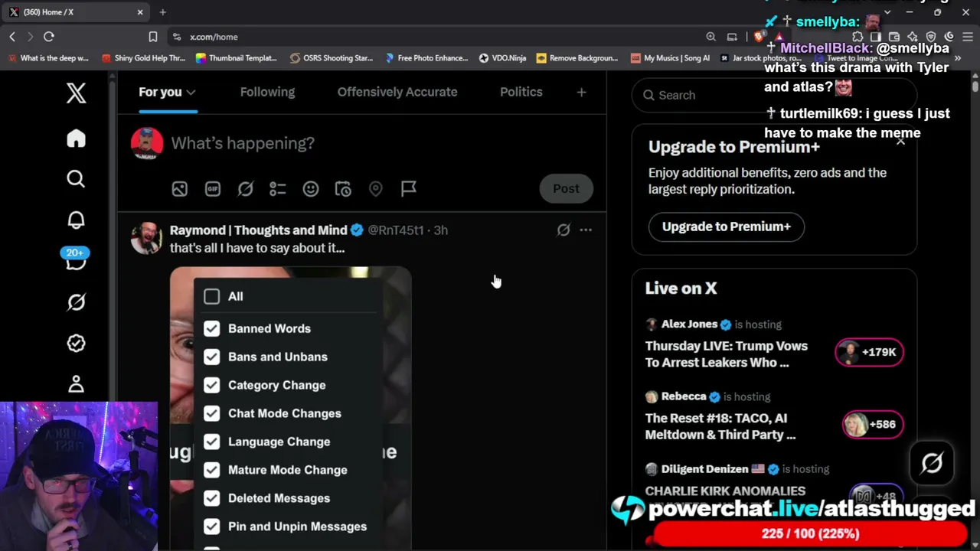Viewport: 980px width, 551px height.
Task: Open My Musics | Song AI bookmark
Action: [x=670, y=58]
